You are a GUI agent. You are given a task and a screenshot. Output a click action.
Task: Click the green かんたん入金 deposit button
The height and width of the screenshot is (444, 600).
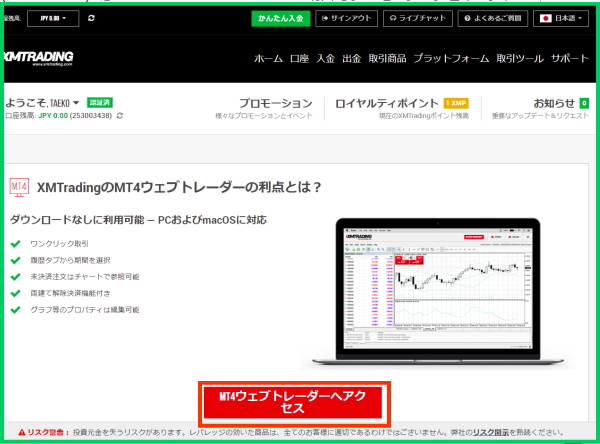(x=280, y=18)
